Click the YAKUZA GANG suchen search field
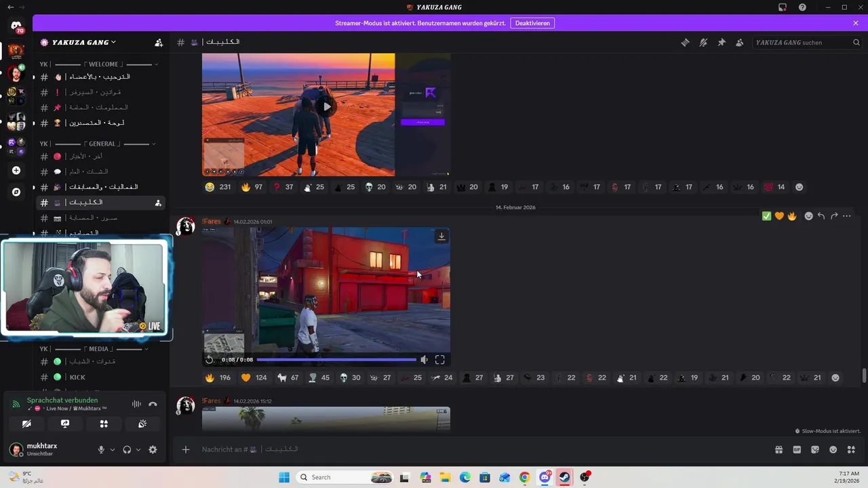This screenshot has height=488, width=868. [x=806, y=42]
